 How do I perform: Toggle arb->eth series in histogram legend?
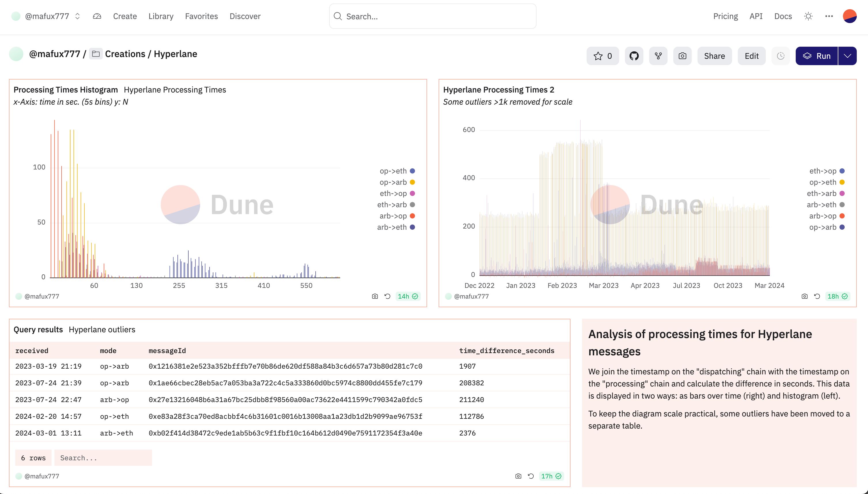(x=396, y=227)
